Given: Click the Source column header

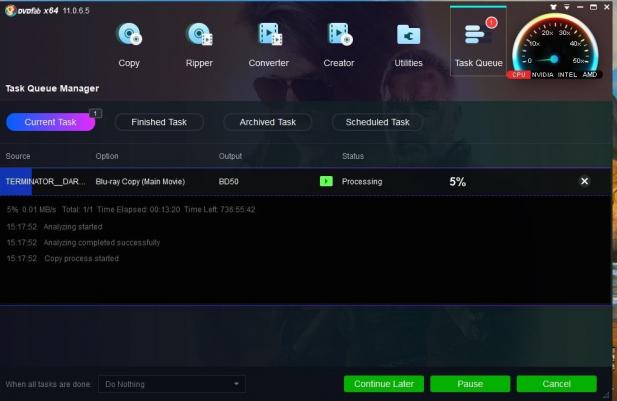Looking at the screenshot, I should 18,156.
